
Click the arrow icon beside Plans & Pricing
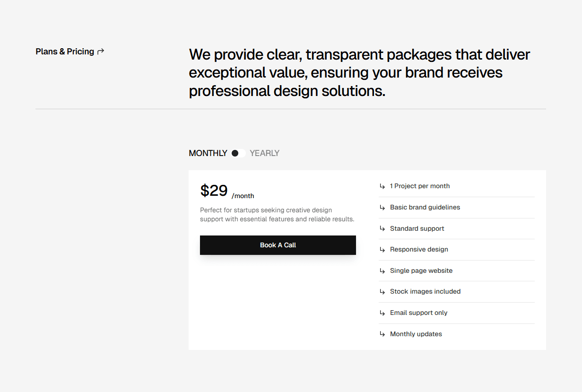point(100,51)
